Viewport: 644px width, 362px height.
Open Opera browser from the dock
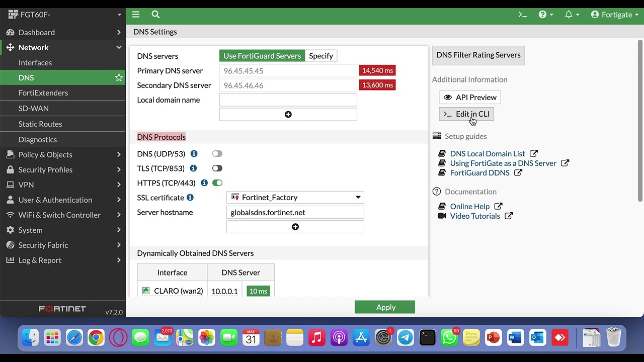(x=118, y=337)
